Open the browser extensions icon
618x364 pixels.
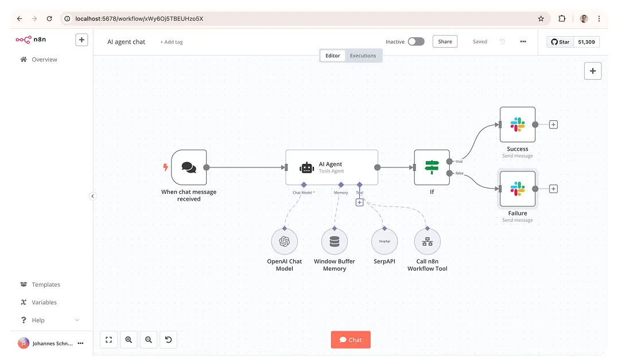562,18
